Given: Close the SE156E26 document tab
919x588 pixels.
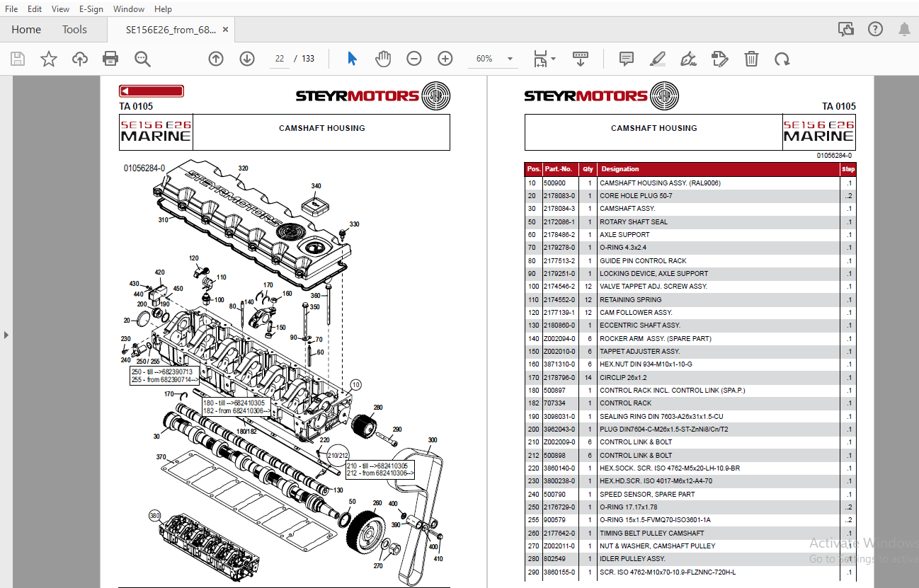Looking at the screenshot, I should (225, 30).
